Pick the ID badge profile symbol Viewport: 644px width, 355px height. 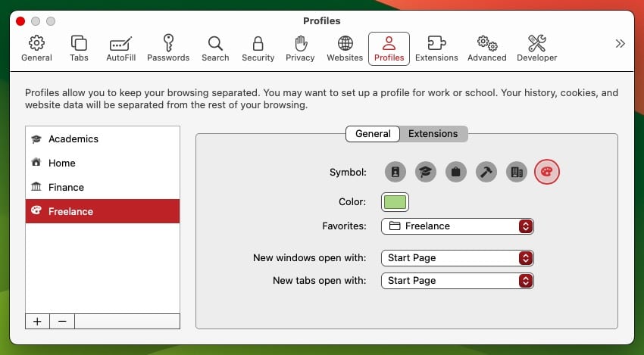pos(395,173)
